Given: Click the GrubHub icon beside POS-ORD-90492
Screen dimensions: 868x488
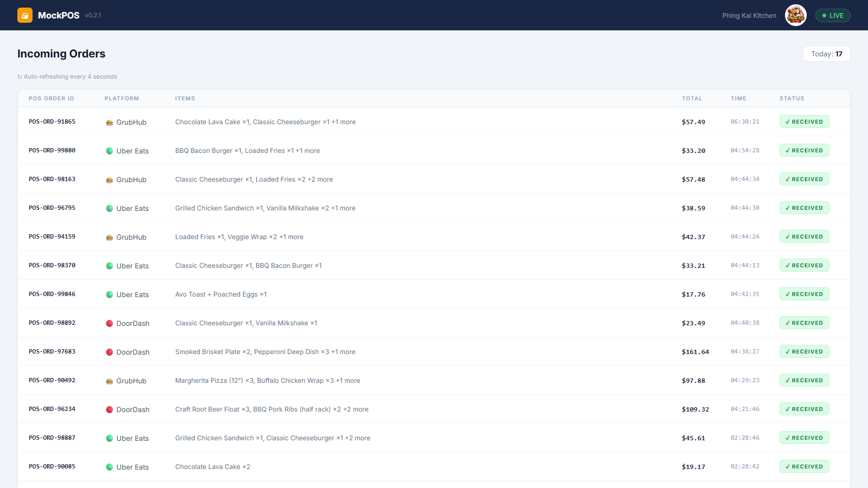Looking at the screenshot, I should coord(109,381).
